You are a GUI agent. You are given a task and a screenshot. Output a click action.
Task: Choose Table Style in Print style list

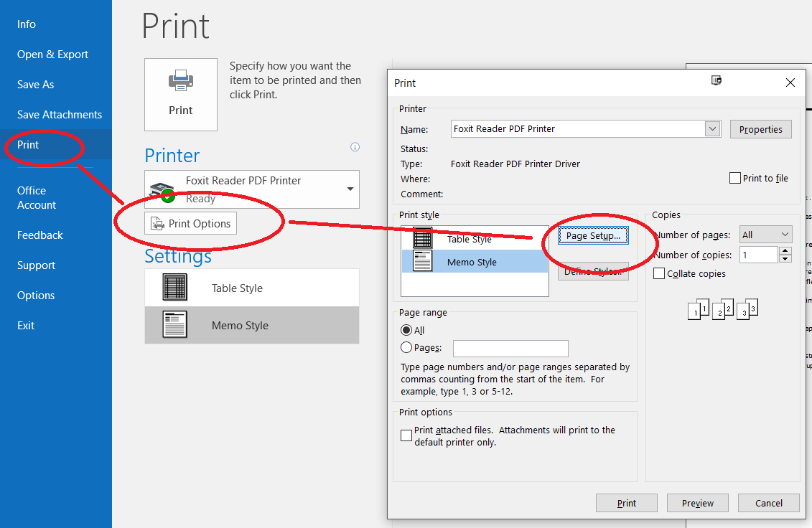(469, 239)
